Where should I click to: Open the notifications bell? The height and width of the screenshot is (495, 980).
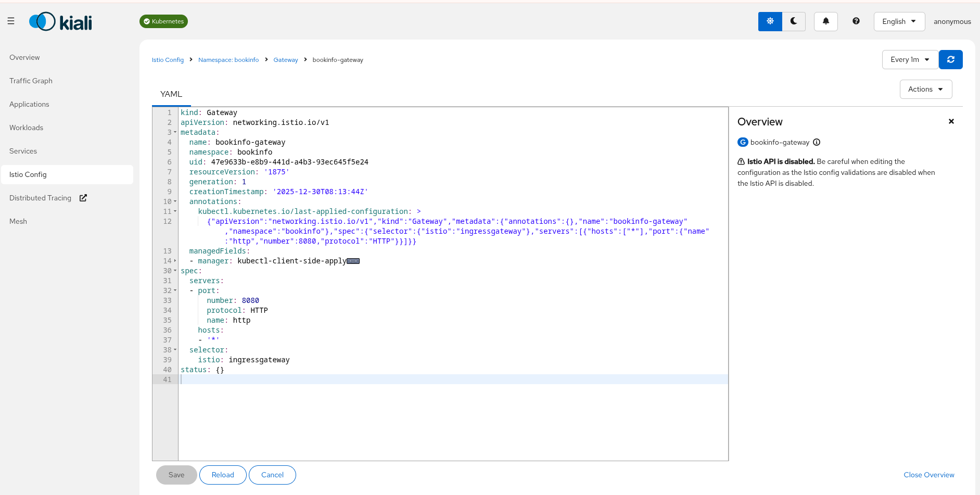click(825, 21)
